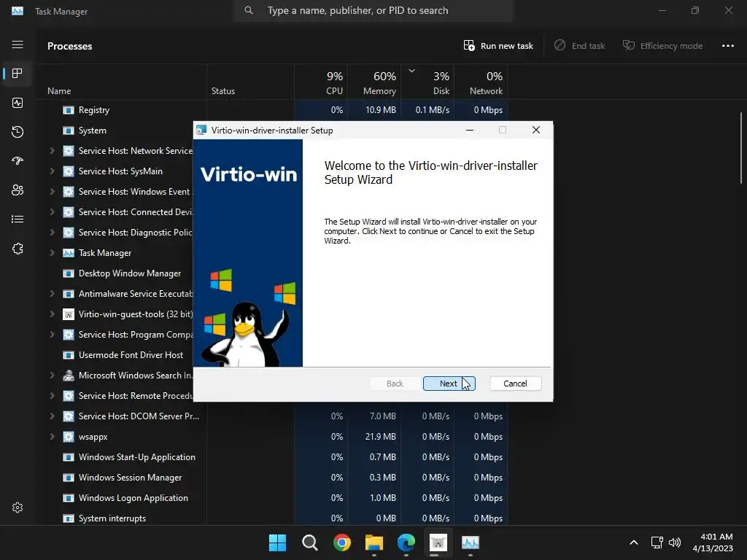This screenshot has height=560, width=747.
Task: Click the Efficiency mode button
Action: tap(662, 46)
